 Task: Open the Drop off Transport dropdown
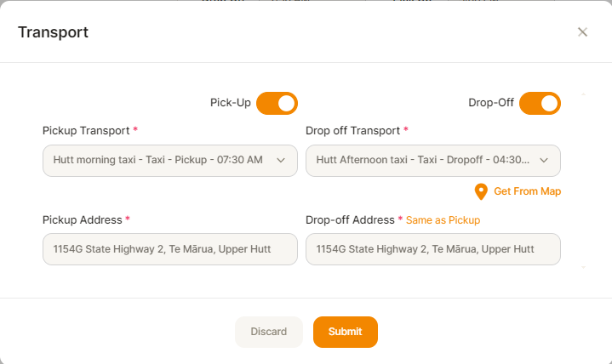pos(433,161)
